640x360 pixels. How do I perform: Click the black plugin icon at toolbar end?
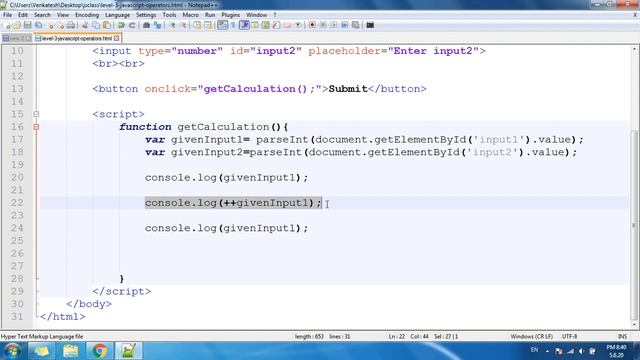pos(370,25)
